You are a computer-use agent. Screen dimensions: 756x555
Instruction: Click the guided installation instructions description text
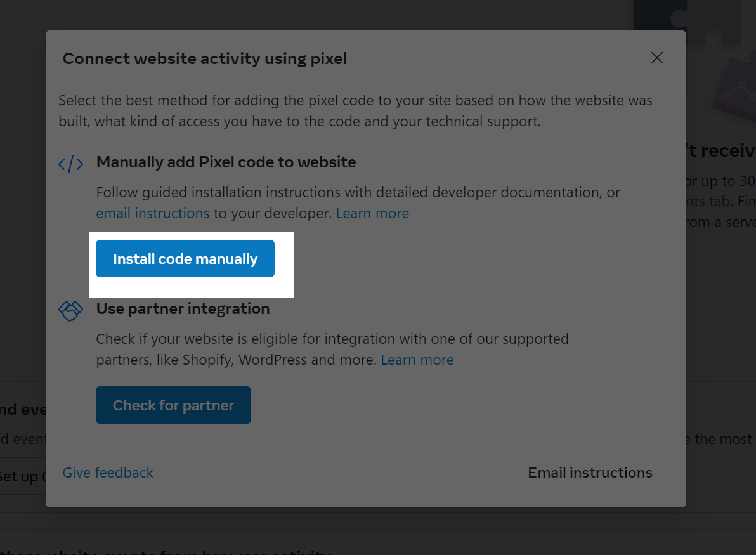pyautogui.click(x=358, y=202)
